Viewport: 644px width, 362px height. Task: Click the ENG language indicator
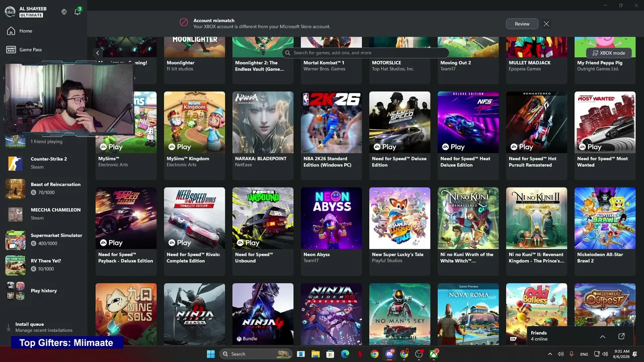584,354
